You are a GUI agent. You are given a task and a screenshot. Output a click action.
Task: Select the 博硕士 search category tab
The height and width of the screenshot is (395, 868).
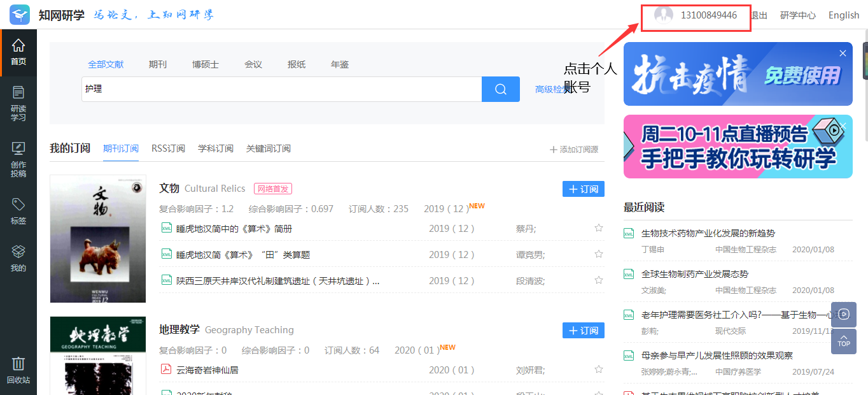point(206,64)
